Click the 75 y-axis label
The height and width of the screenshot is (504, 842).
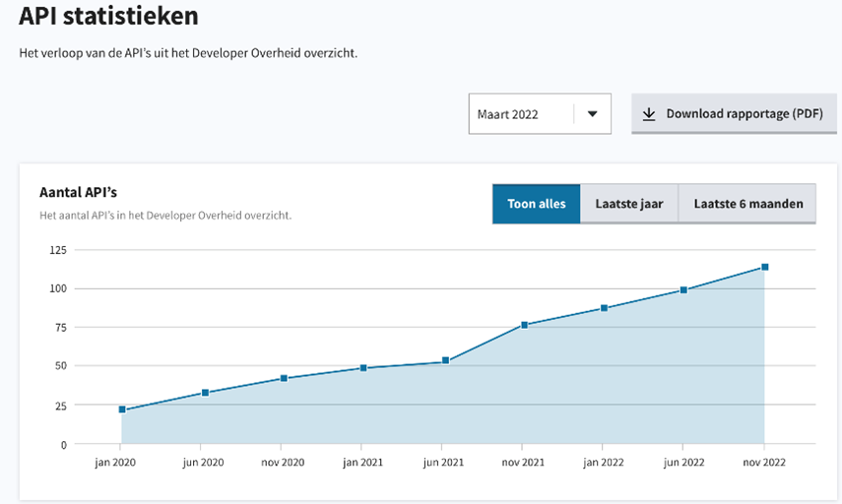click(61, 327)
